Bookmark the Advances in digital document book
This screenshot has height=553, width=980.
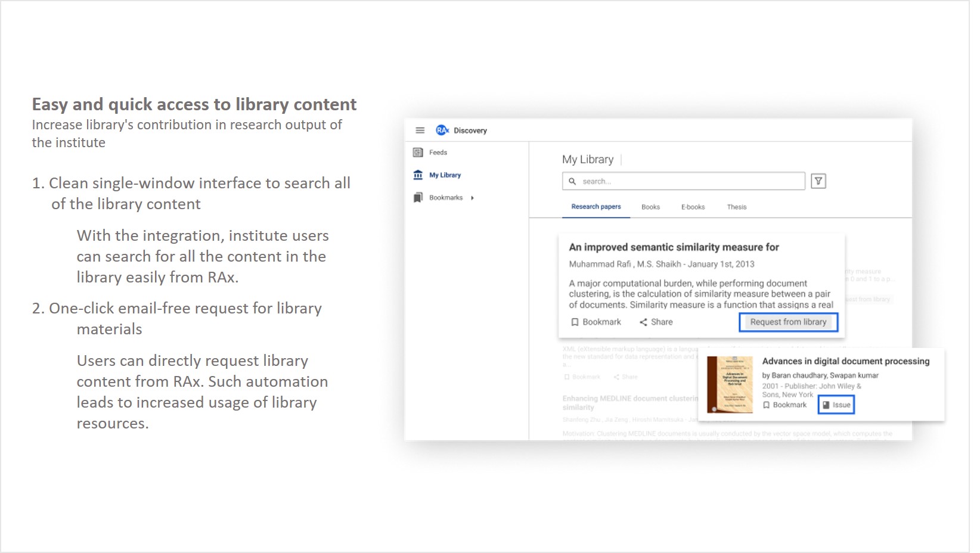click(x=784, y=405)
